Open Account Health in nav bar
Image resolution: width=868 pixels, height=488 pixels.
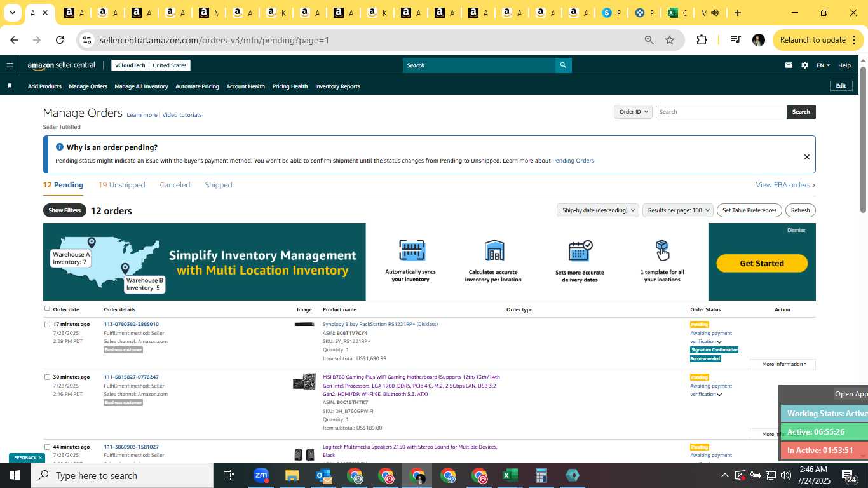(x=245, y=86)
